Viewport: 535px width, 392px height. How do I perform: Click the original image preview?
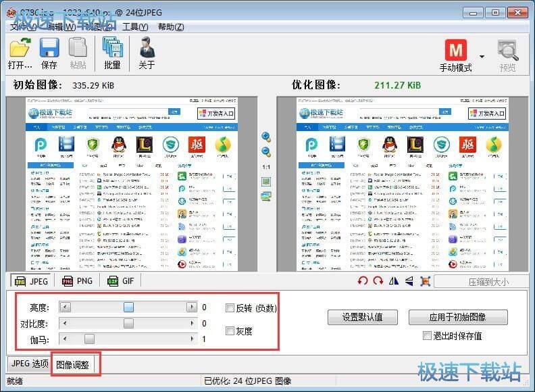pos(132,184)
